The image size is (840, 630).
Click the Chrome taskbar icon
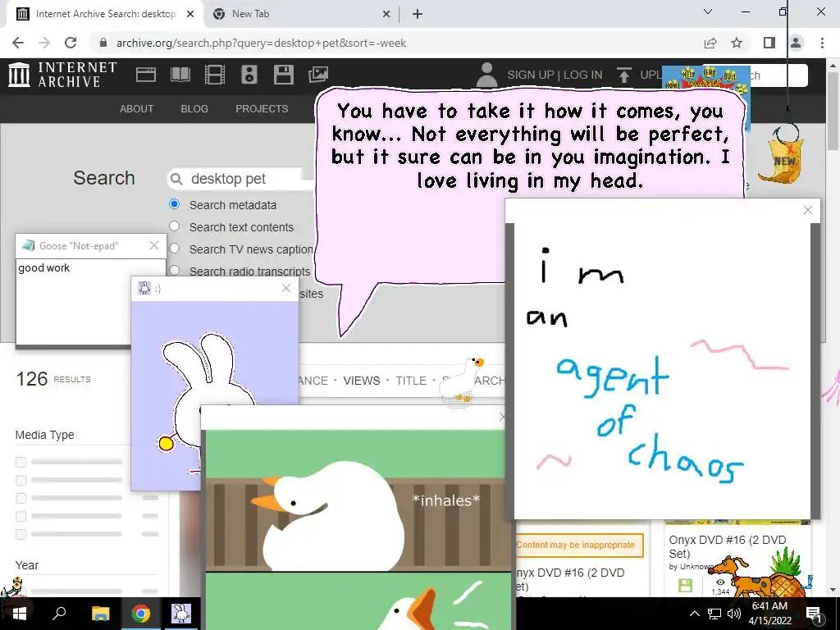[141, 614]
